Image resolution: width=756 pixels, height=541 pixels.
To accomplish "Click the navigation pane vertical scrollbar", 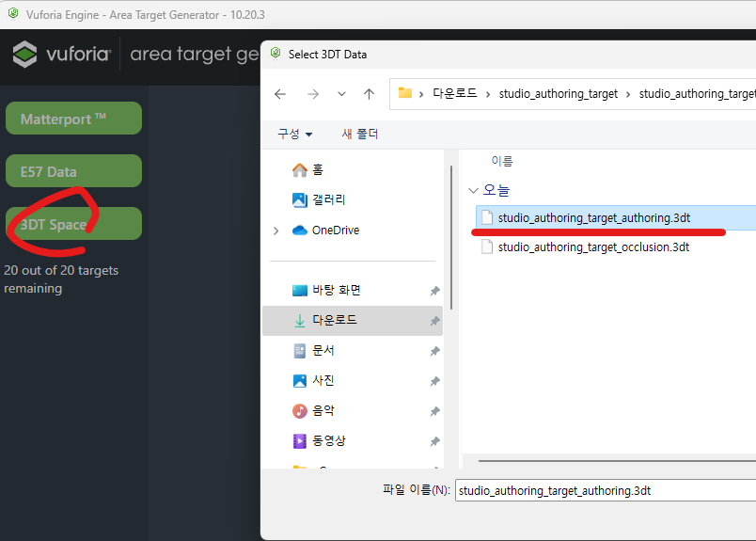I will pyautogui.click(x=451, y=237).
